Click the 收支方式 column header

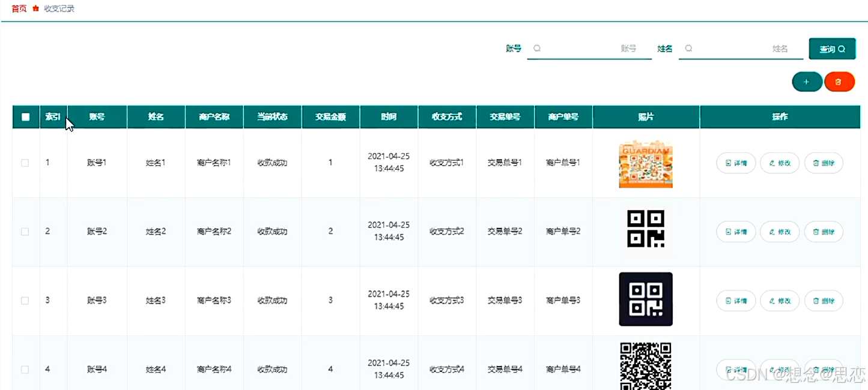(447, 117)
